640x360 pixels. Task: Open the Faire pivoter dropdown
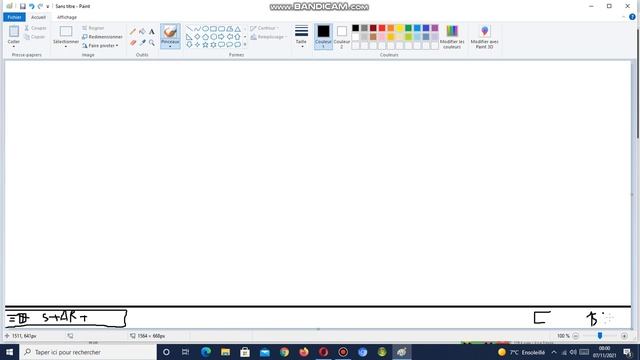pyautogui.click(x=100, y=46)
